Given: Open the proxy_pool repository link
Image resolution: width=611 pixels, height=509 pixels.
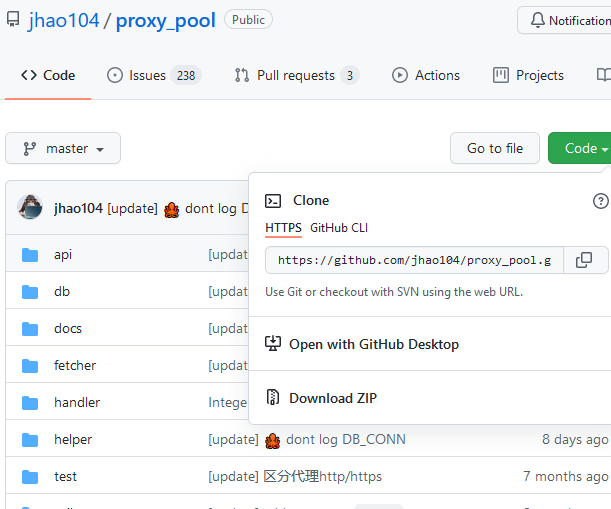Looking at the screenshot, I should 166,20.
